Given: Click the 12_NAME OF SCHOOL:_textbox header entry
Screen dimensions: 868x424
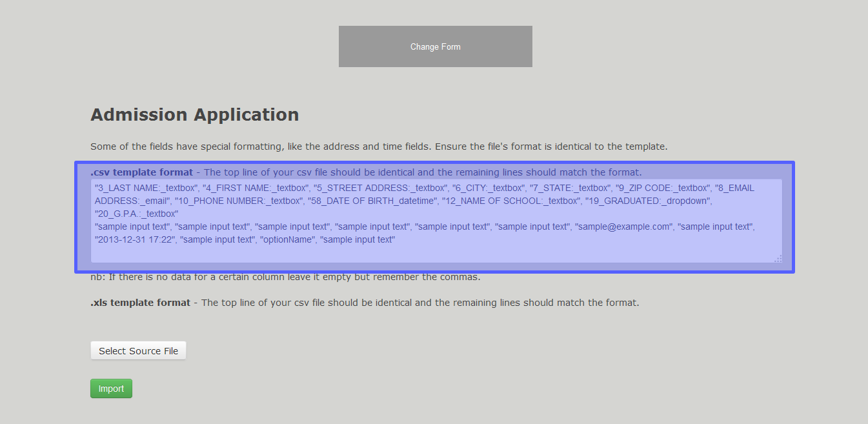Looking at the screenshot, I should pos(510,201).
